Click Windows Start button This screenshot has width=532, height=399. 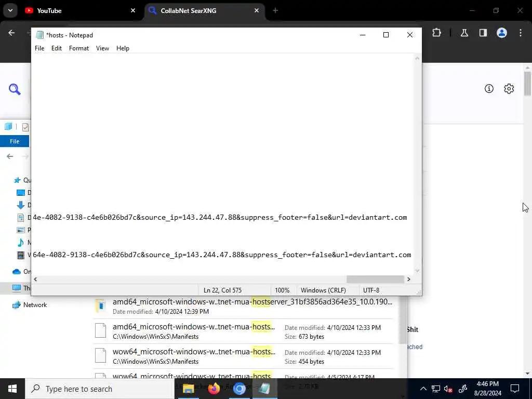12,389
